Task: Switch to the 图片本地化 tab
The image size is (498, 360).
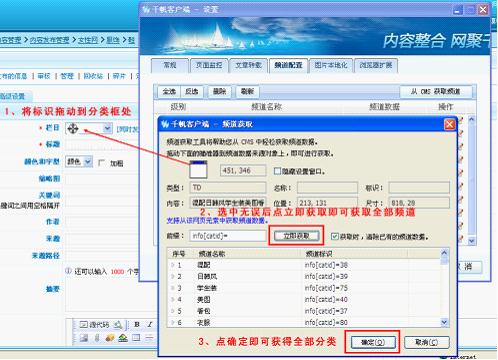Action: click(x=331, y=65)
